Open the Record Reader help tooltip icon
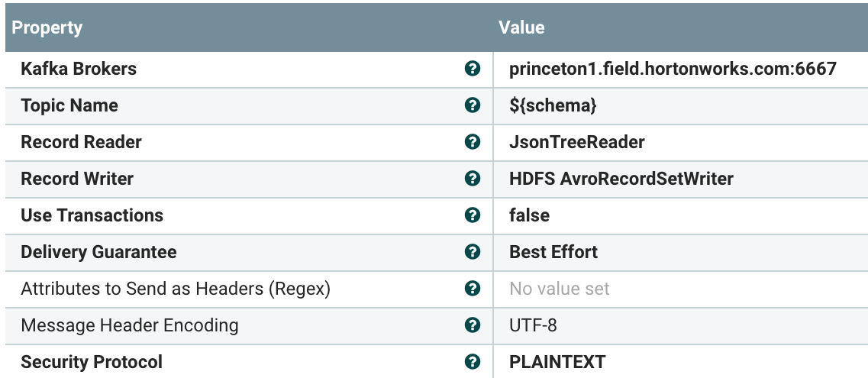This screenshot has width=868, height=378. (473, 142)
